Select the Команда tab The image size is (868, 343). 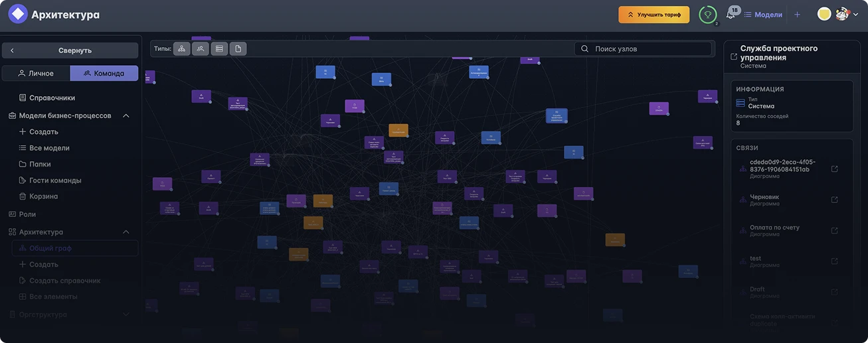point(104,73)
